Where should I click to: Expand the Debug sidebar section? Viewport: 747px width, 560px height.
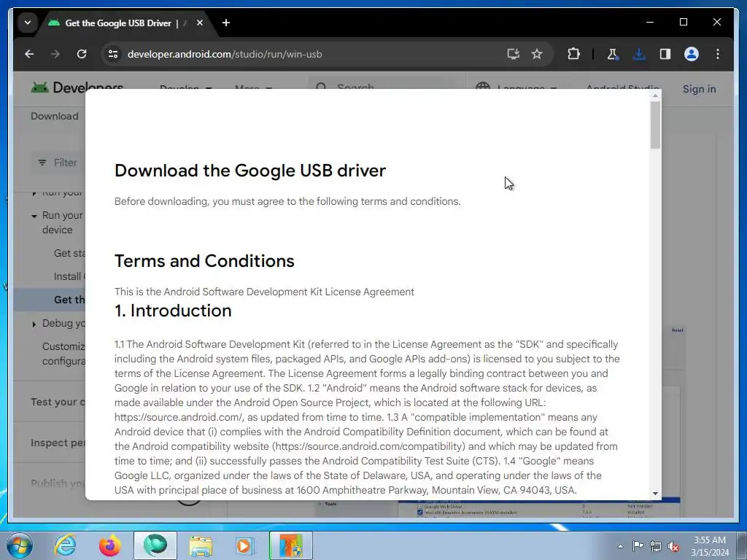(34, 324)
